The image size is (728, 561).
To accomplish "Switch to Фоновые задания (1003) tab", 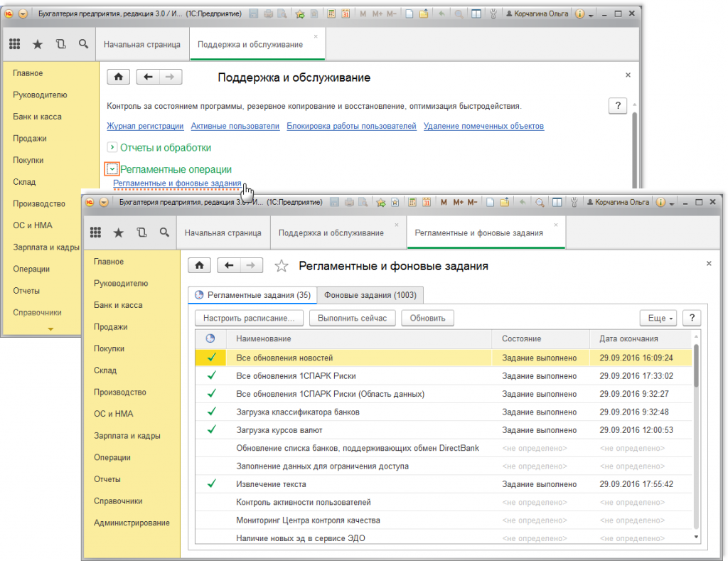I will 370,295.
